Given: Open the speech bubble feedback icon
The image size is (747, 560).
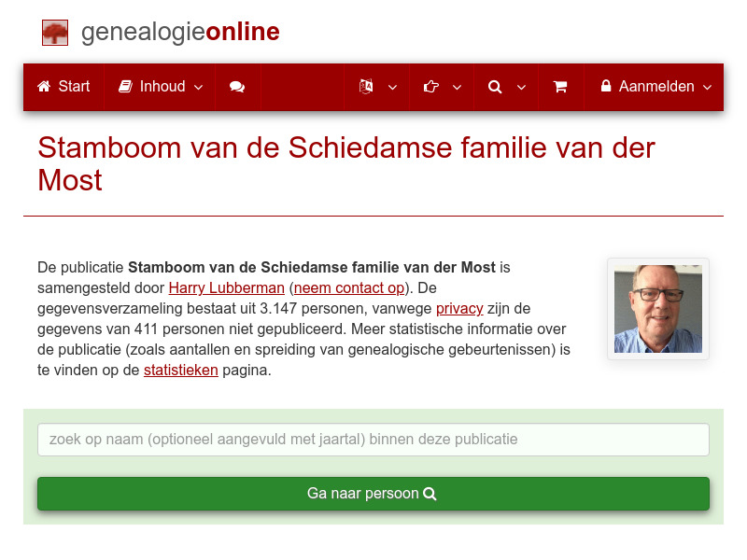Looking at the screenshot, I should pyautogui.click(x=237, y=86).
